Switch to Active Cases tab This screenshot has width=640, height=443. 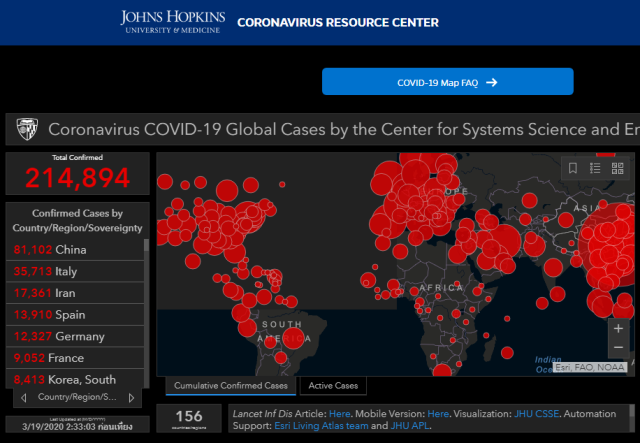(x=333, y=386)
